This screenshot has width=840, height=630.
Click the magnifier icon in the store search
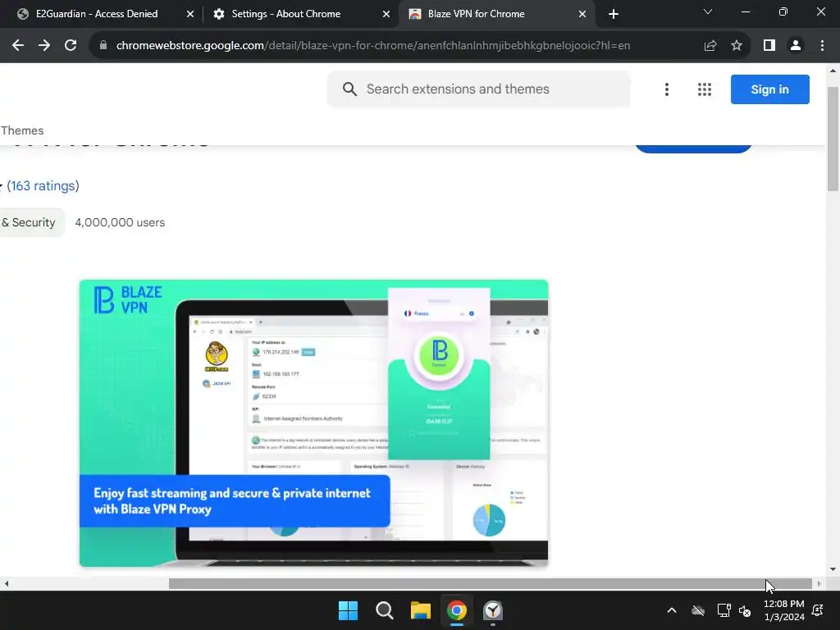coord(349,89)
